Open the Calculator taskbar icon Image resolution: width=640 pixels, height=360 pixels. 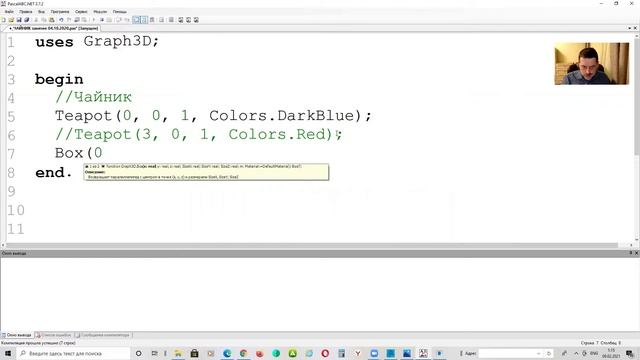[x=341, y=353]
